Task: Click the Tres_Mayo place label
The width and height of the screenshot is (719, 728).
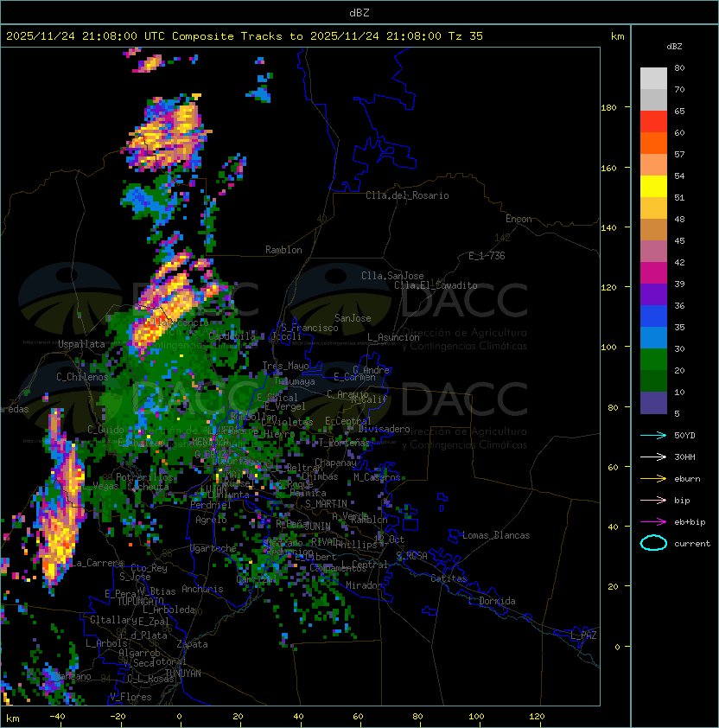Action: point(285,366)
